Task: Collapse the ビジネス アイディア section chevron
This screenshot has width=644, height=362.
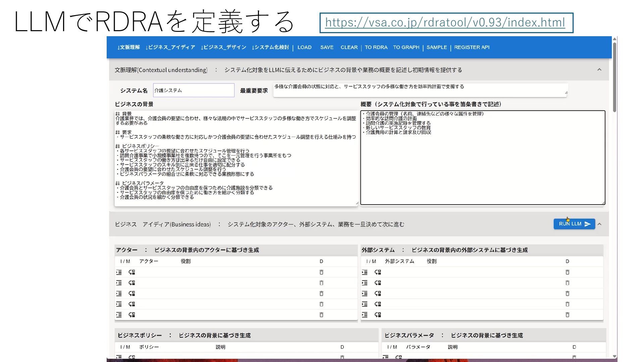Action: 599,224
